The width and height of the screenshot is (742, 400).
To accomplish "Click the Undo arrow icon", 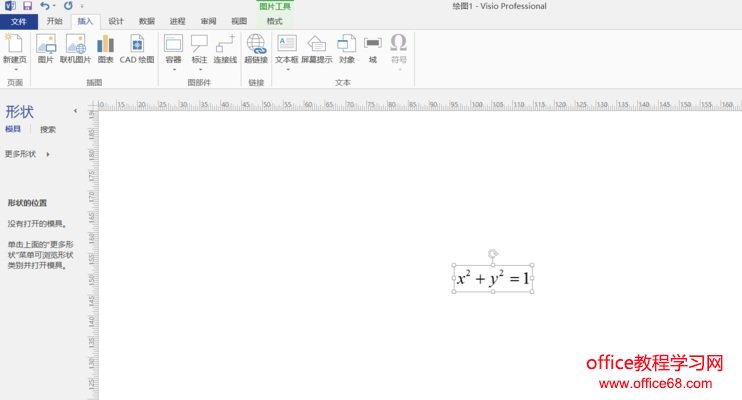I will tap(44, 6).
